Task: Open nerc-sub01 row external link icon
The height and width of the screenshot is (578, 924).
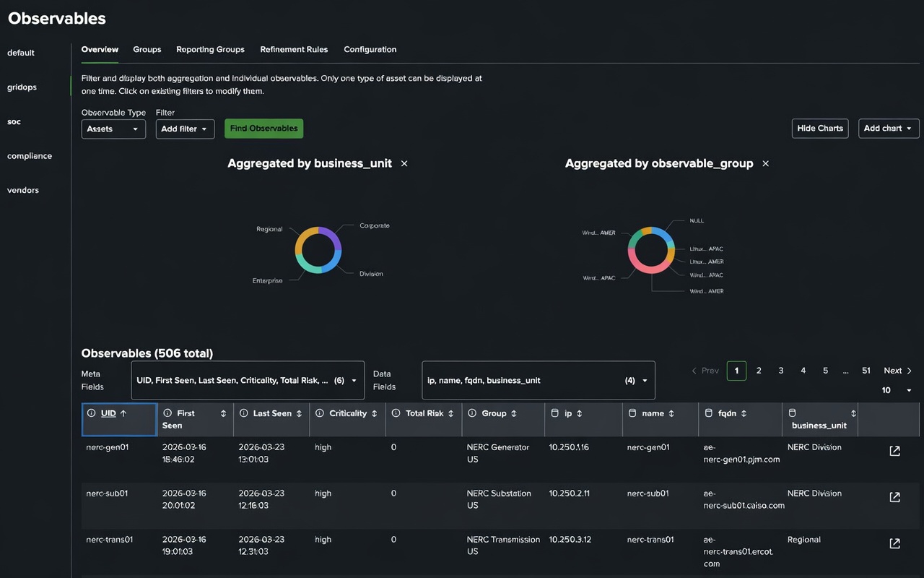Action: pos(894,497)
